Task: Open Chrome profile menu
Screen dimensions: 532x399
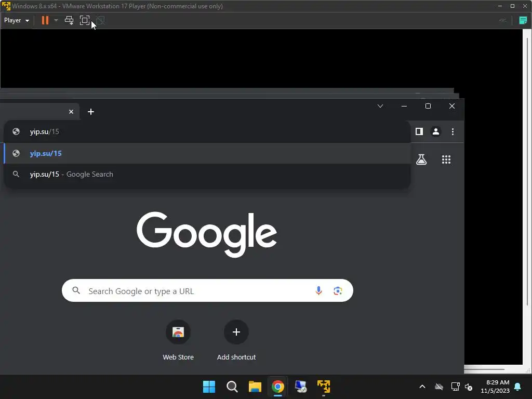Action: coord(436,131)
